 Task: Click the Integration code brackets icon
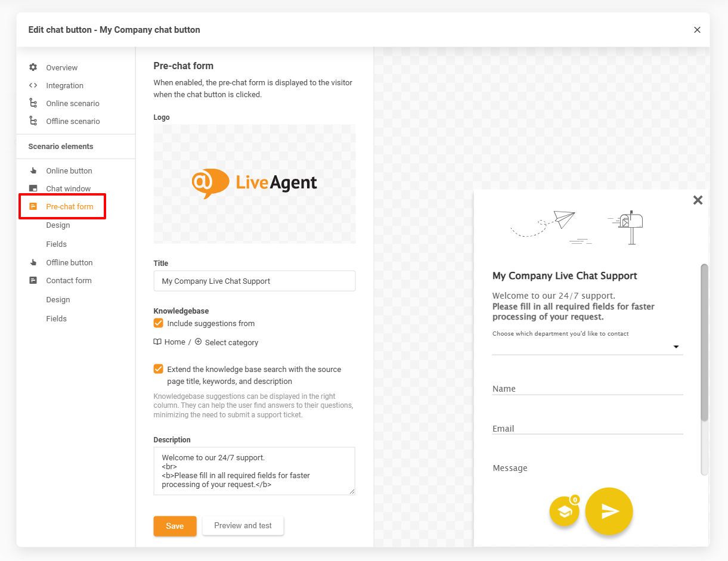click(x=33, y=85)
